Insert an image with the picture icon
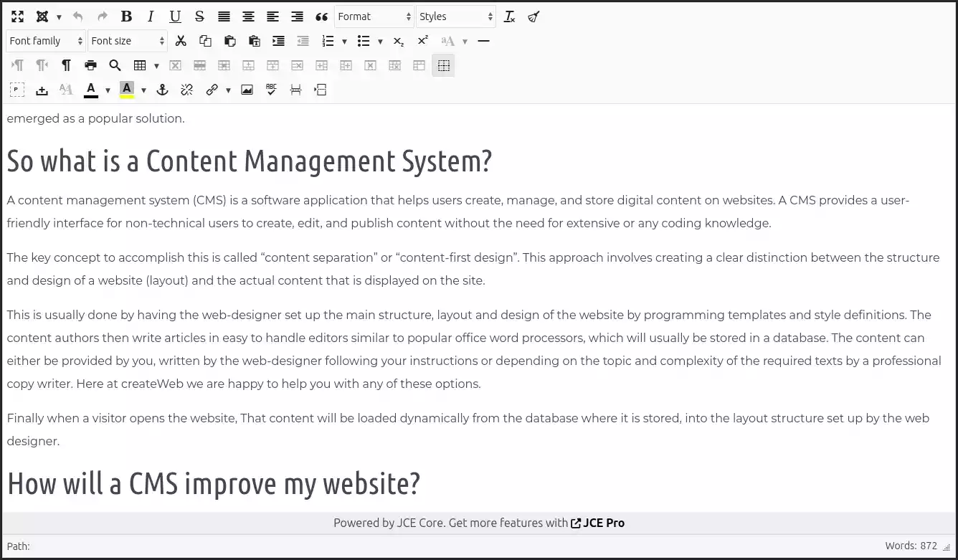 (x=247, y=90)
